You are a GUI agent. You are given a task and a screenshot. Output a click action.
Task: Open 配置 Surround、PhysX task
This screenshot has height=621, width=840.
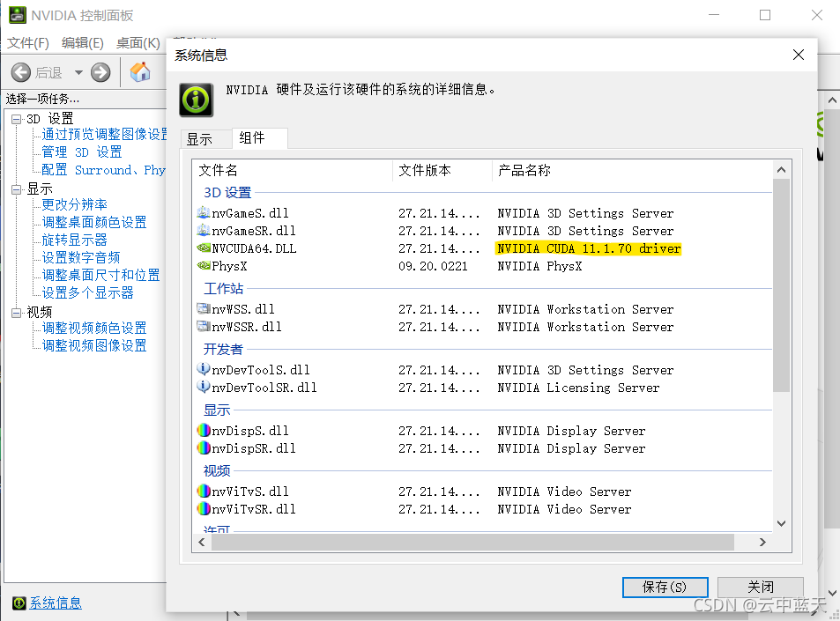pyautogui.click(x=104, y=170)
